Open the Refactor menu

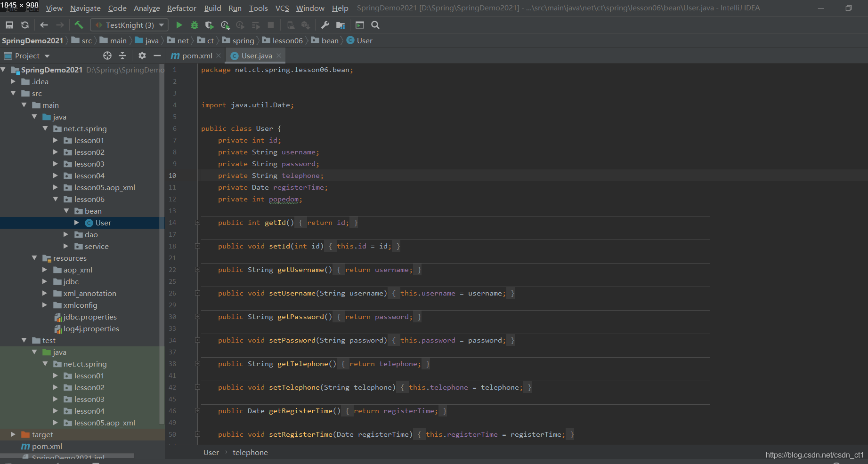click(181, 8)
